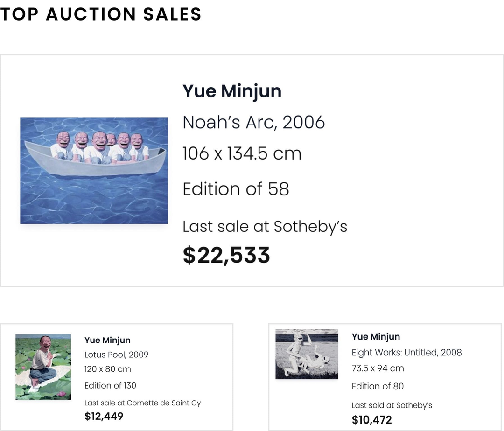The height and width of the screenshot is (431, 504).
Task: Click Last sale at Sotheby's text
Action: click(265, 226)
